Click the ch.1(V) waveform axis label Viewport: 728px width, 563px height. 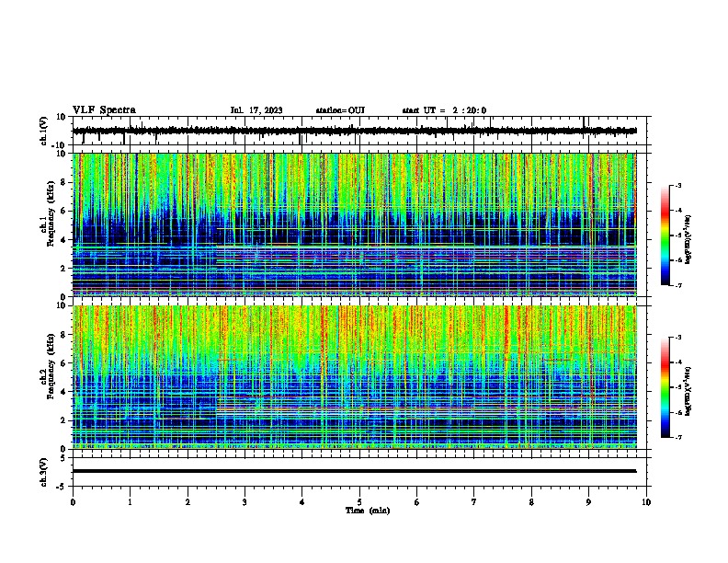(44, 131)
